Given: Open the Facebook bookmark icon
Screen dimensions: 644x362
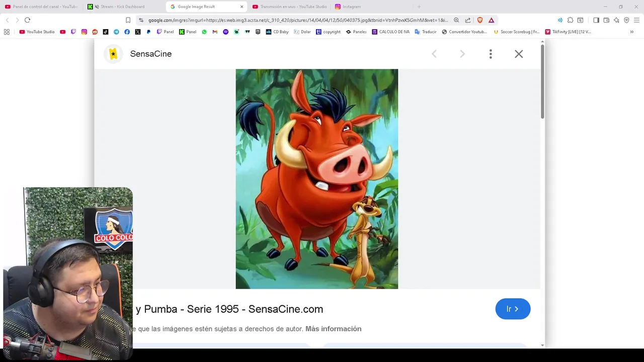Looking at the screenshot, I should [x=127, y=32].
